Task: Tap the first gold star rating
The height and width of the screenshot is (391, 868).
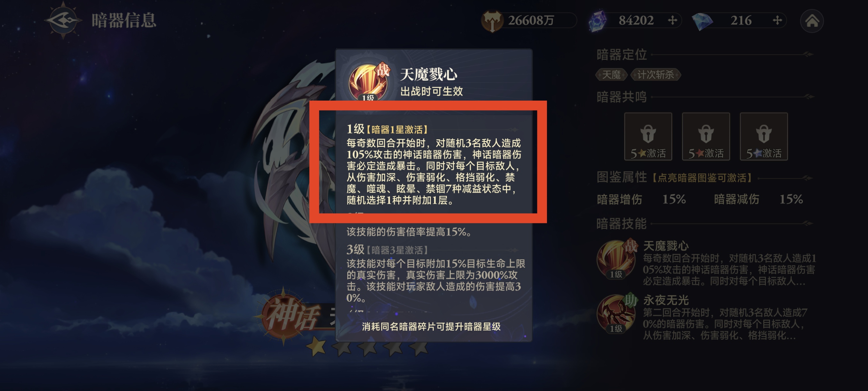Action: (x=316, y=347)
